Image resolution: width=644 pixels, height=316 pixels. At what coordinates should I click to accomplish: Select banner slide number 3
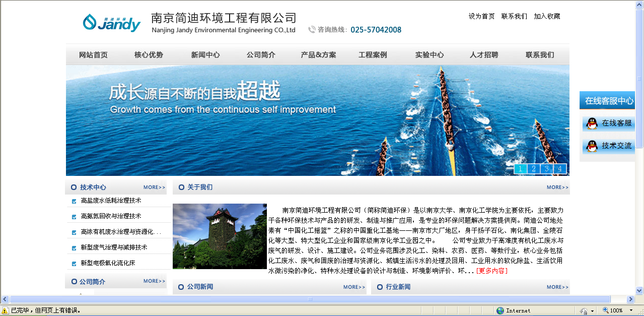546,169
